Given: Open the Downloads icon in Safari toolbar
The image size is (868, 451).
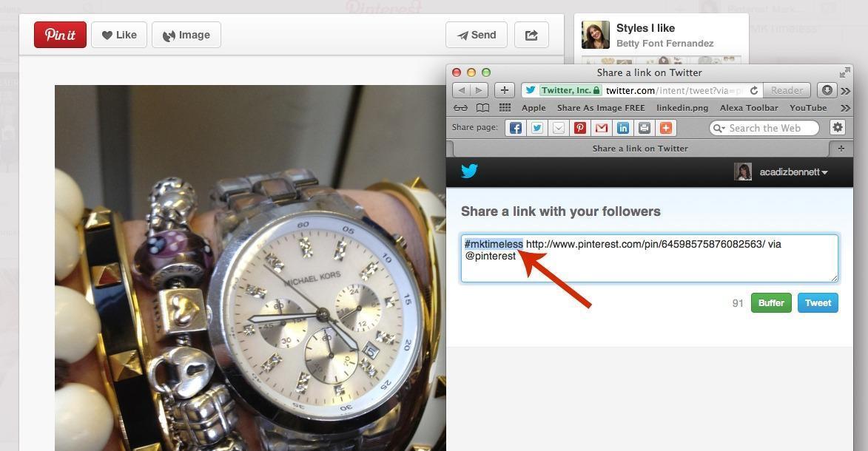Looking at the screenshot, I should (x=827, y=90).
